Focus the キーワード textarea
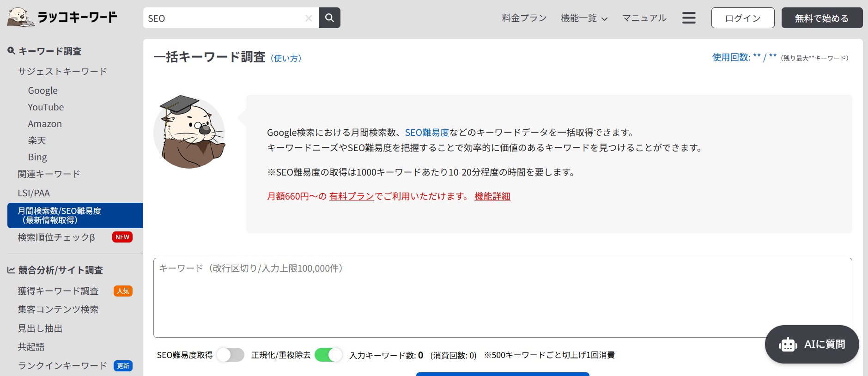 click(503, 297)
